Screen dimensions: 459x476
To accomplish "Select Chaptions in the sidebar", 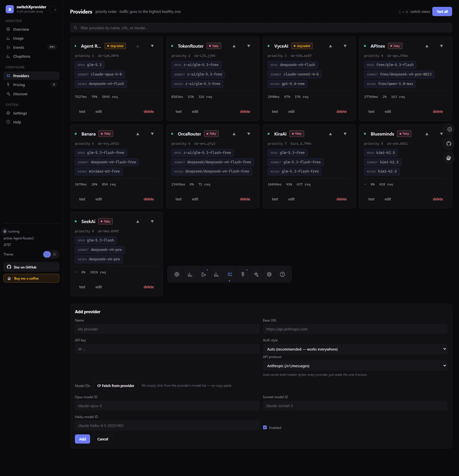I will point(31,57).
